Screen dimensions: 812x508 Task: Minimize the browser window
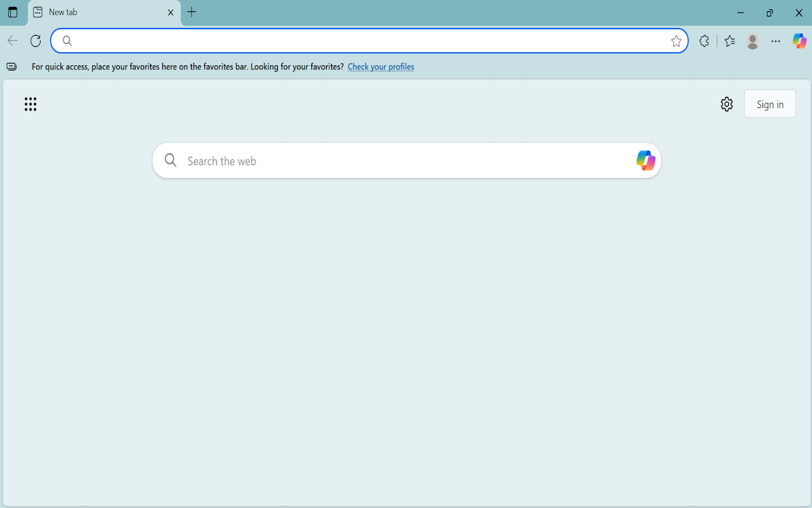point(740,13)
